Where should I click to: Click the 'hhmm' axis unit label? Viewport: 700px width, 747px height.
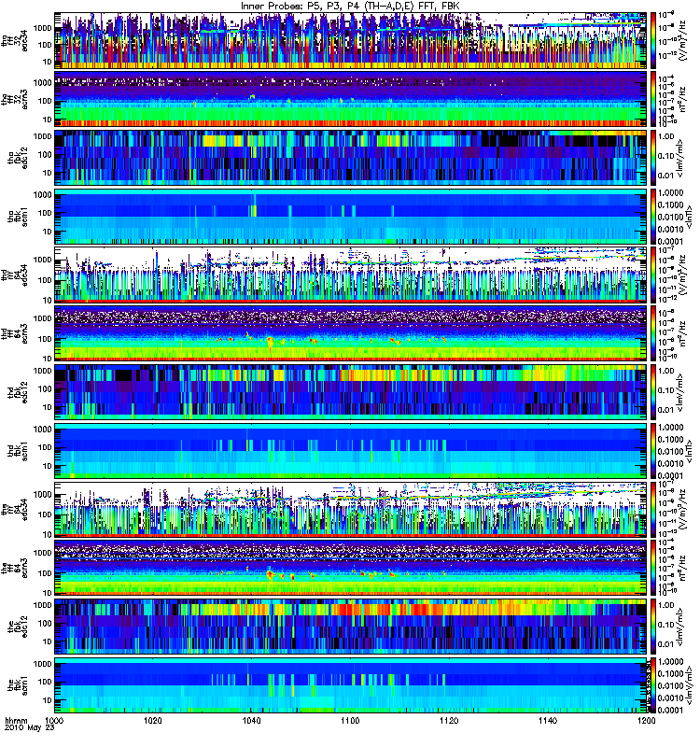(x=16, y=721)
